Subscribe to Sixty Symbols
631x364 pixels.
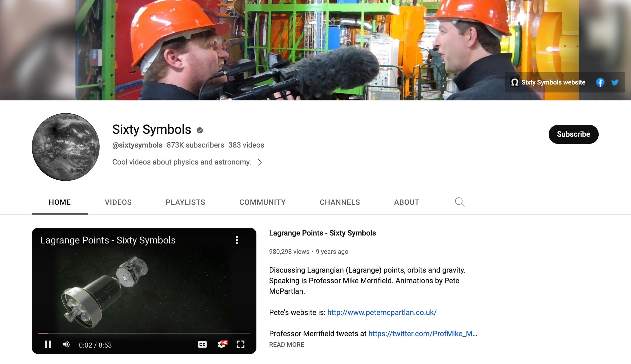pyautogui.click(x=574, y=134)
